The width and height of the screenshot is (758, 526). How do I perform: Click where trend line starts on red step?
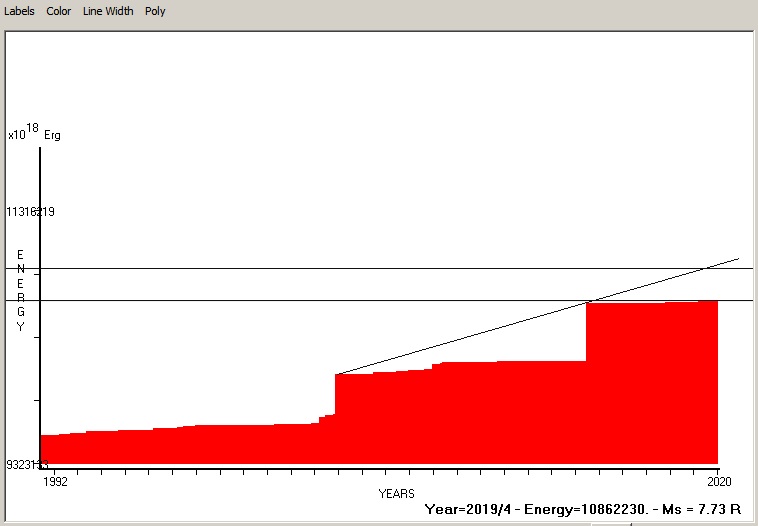[336, 374]
